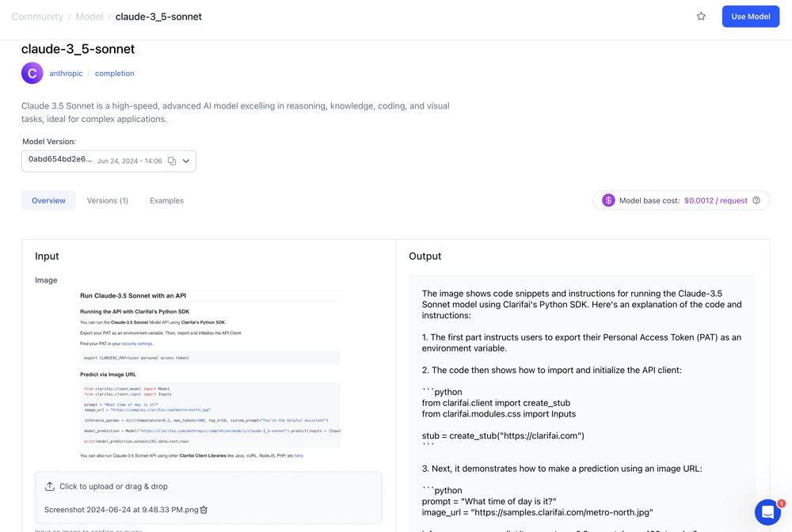Expand the Model Version dropdown chevron

pos(186,161)
